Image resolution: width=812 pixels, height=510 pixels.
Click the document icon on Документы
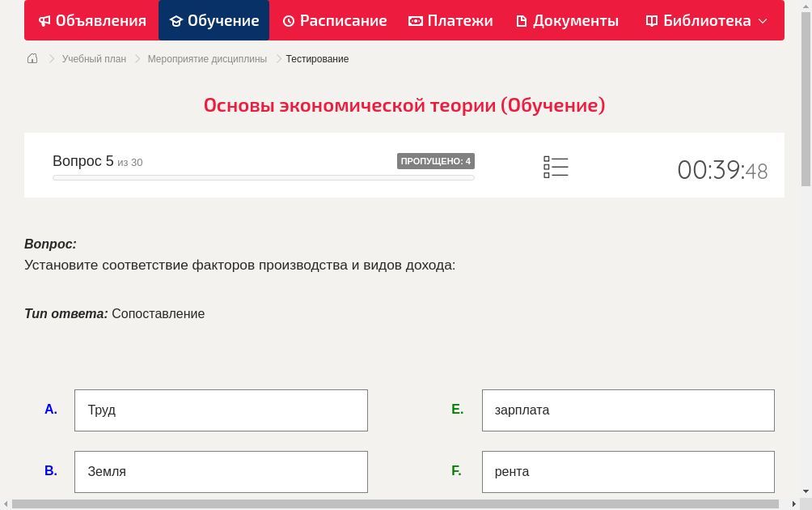pos(523,20)
